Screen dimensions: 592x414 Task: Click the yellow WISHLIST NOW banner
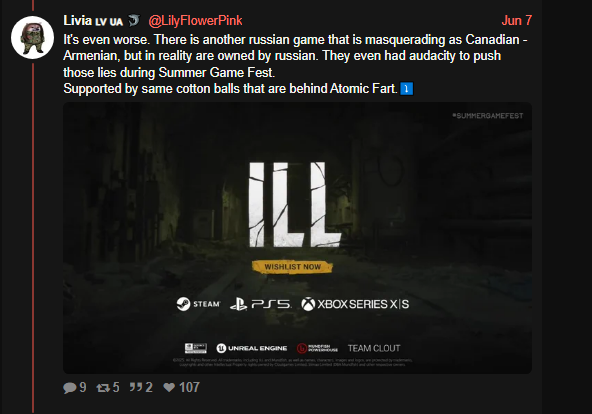(293, 267)
